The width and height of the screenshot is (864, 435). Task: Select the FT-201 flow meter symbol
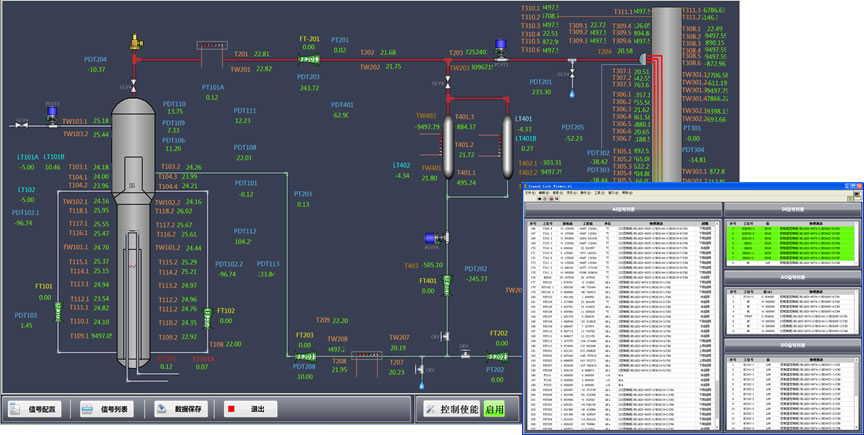[x=309, y=60]
